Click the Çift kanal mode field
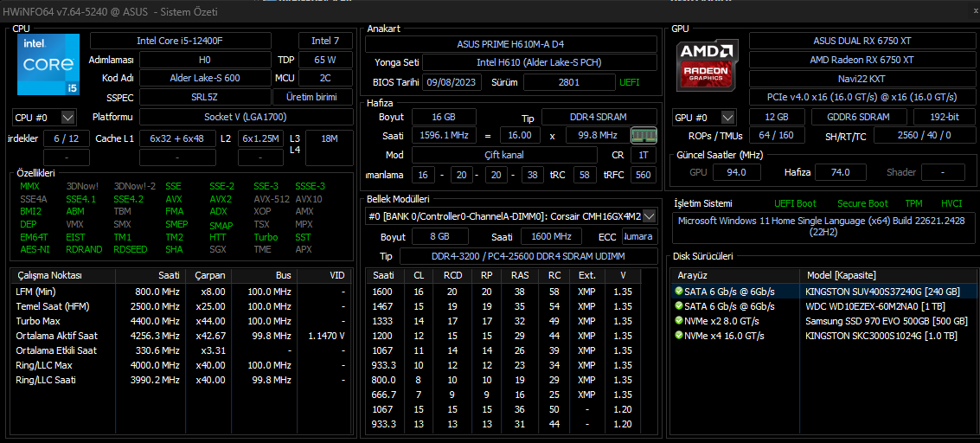Image resolution: width=980 pixels, height=443 pixels. pyautogui.click(x=503, y=154)
